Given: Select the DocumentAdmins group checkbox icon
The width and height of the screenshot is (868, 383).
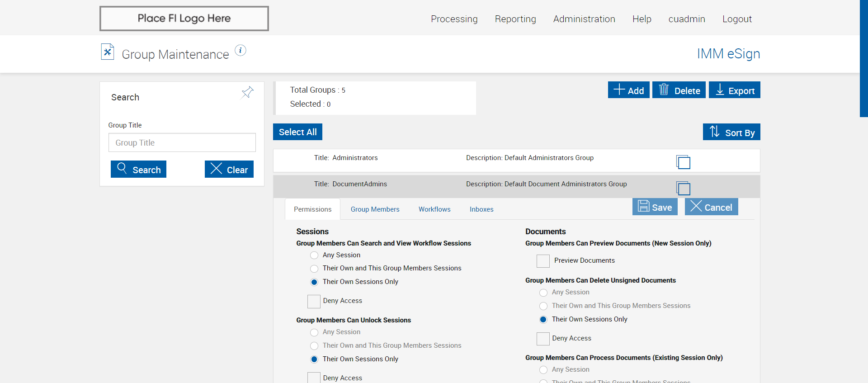Looking at the screenshot, I should tap(683, 188).
